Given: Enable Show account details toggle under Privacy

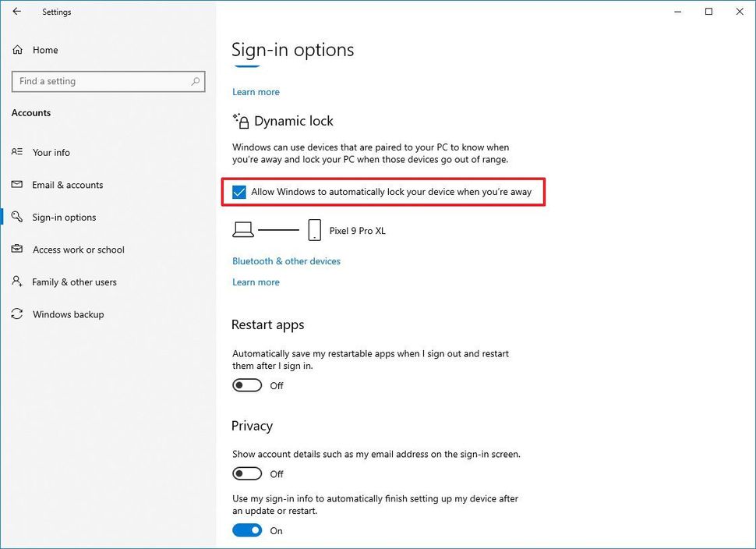Looking at the screenshot, I should [247, 473].
